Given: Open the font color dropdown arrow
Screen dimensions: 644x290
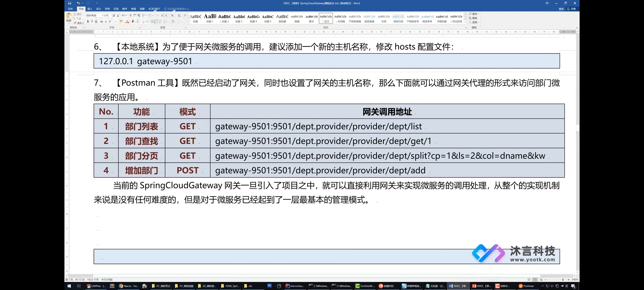Looking at the screenshot, I should (x=130, y=21).
